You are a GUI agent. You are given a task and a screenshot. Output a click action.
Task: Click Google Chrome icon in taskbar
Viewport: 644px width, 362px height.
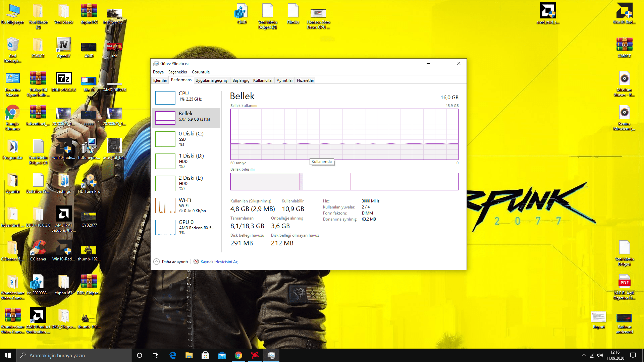(238, 355)
